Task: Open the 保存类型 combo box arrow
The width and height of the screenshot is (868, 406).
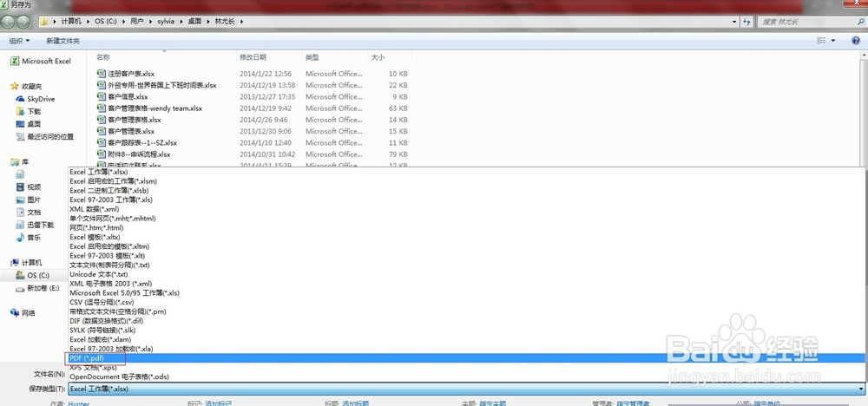Action: pyautogui.click(x=861, y=389)
